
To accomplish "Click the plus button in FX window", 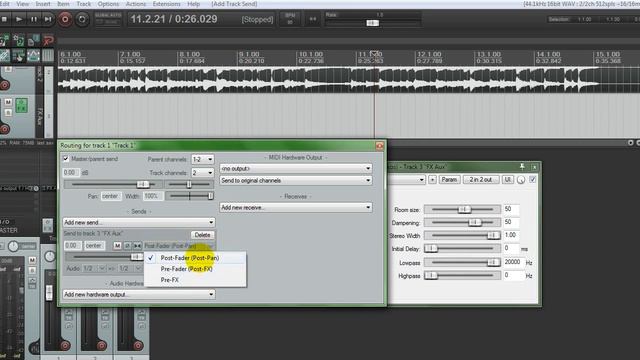I will pos(432,180).
